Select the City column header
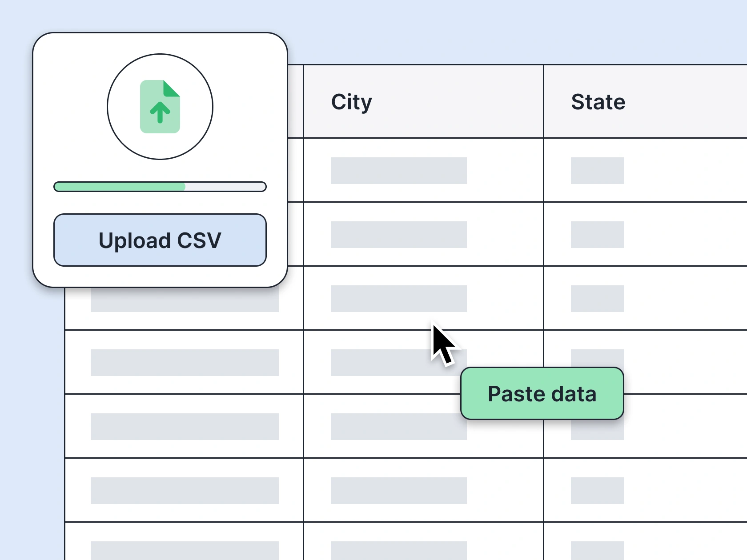Image resolution: width=747 pixels, height=560 pixels. (351, 102)
